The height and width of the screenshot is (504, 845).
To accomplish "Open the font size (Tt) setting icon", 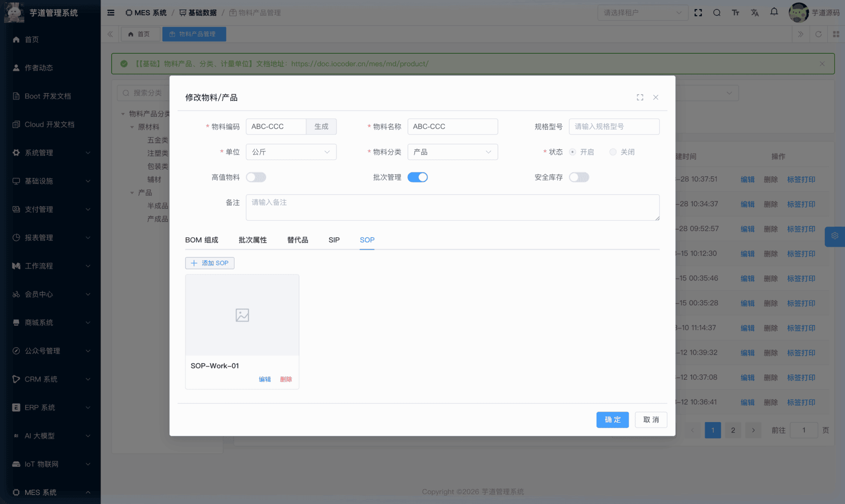I will [735, 13].
